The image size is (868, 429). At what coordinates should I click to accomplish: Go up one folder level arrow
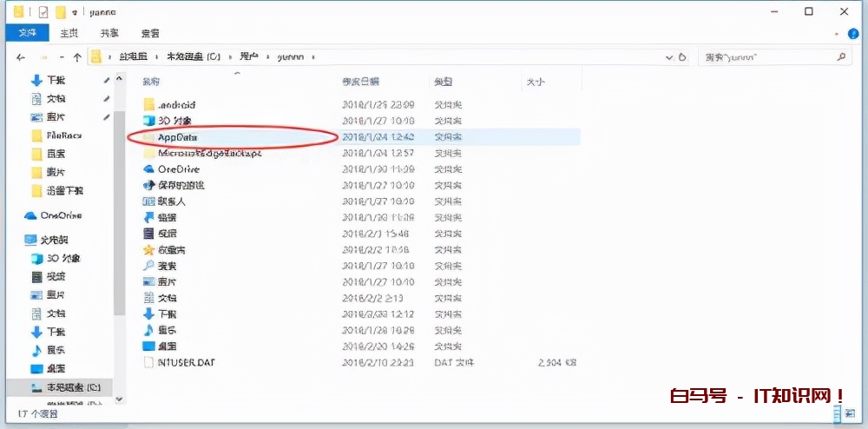(x=77, y=57)
